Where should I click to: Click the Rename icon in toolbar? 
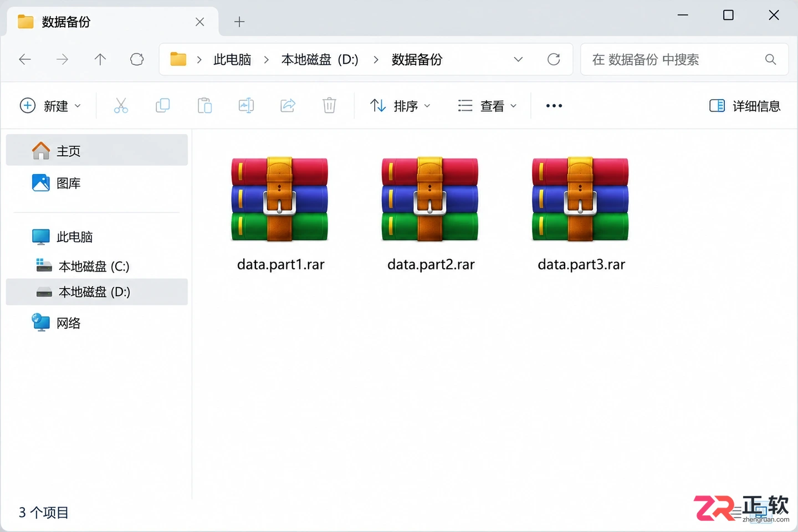click(x=246, y=105)
